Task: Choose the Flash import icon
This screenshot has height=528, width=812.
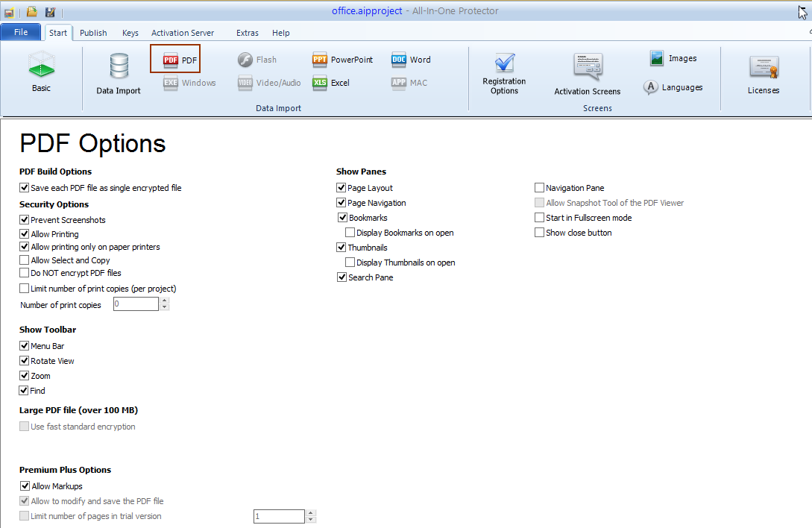Action: click(x=245, y=60)
